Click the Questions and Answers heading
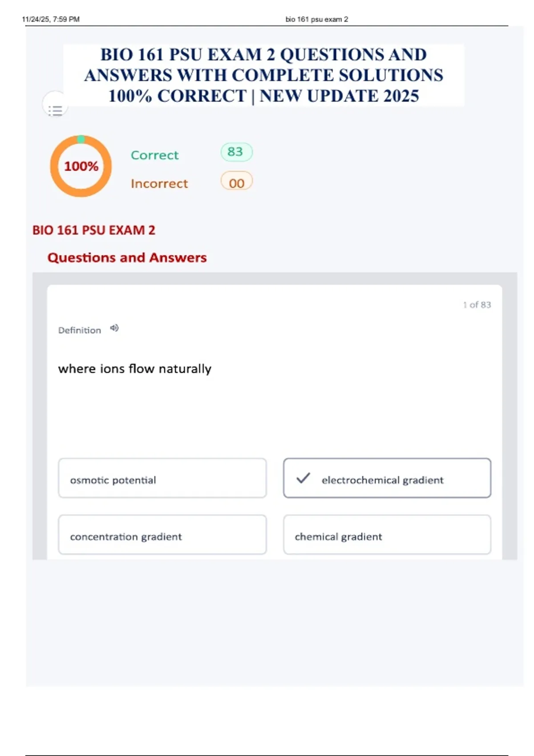 pyautogui.click(x=127, y=258)
